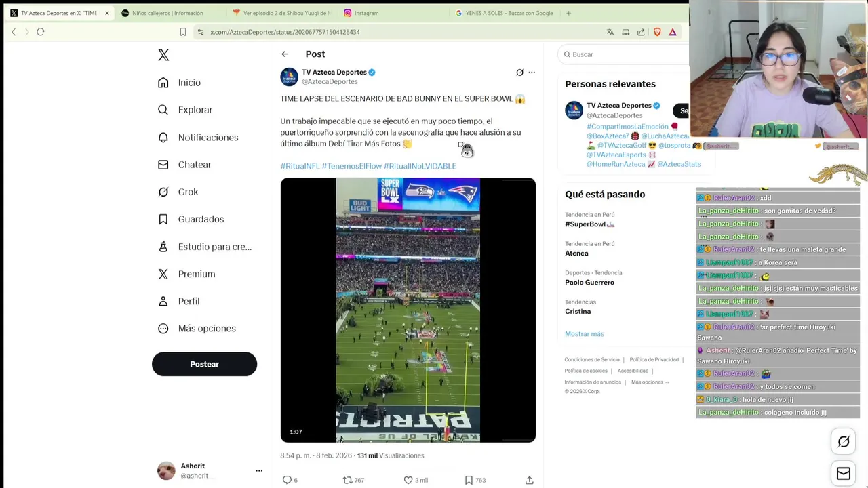
Task: Open account menu dots beside Asherit
Action: [x=258, y=470]
